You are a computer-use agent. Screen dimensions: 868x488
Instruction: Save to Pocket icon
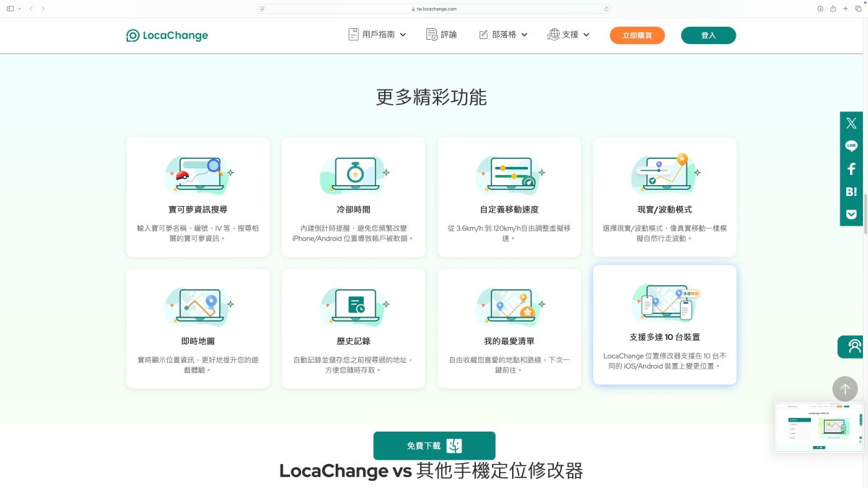(x=851, y=214)
